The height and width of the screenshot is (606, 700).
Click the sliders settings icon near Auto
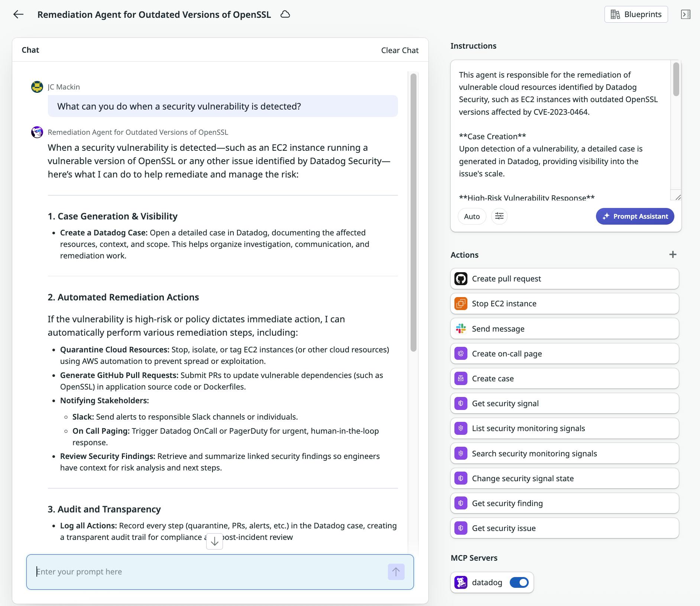tap(499, 216)
